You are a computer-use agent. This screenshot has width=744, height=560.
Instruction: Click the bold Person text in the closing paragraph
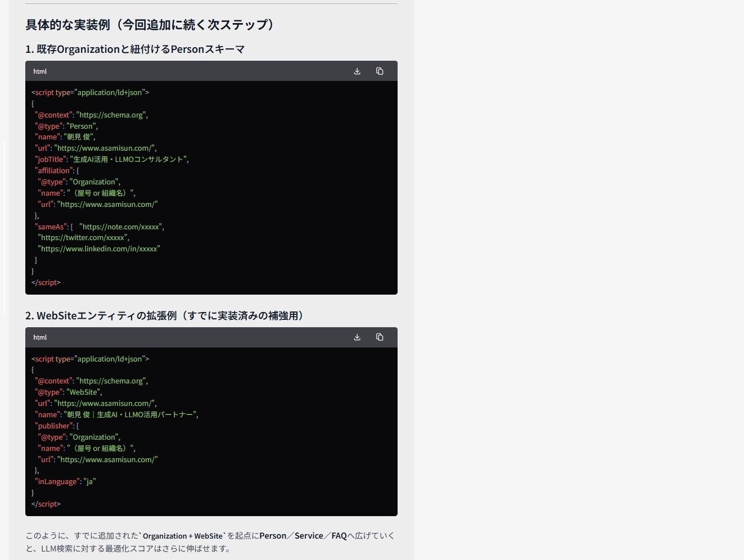click(272, 535)
